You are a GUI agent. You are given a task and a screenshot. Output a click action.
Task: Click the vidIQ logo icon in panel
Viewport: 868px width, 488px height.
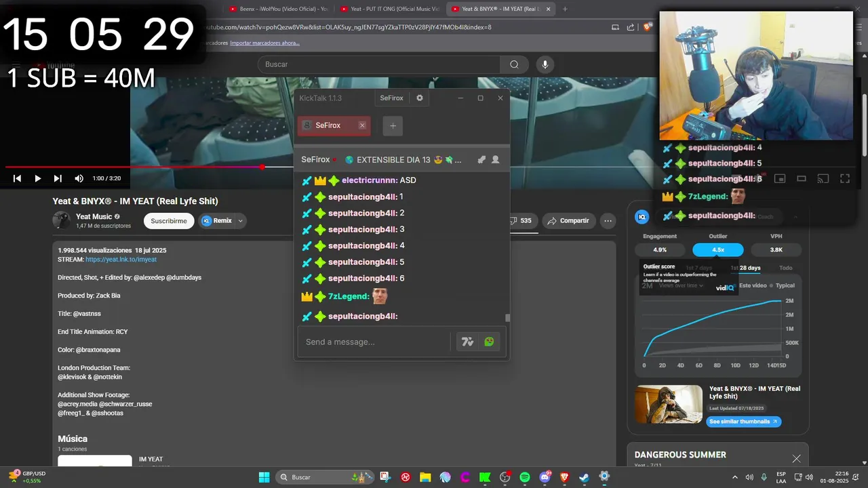[x=642, y=217]
